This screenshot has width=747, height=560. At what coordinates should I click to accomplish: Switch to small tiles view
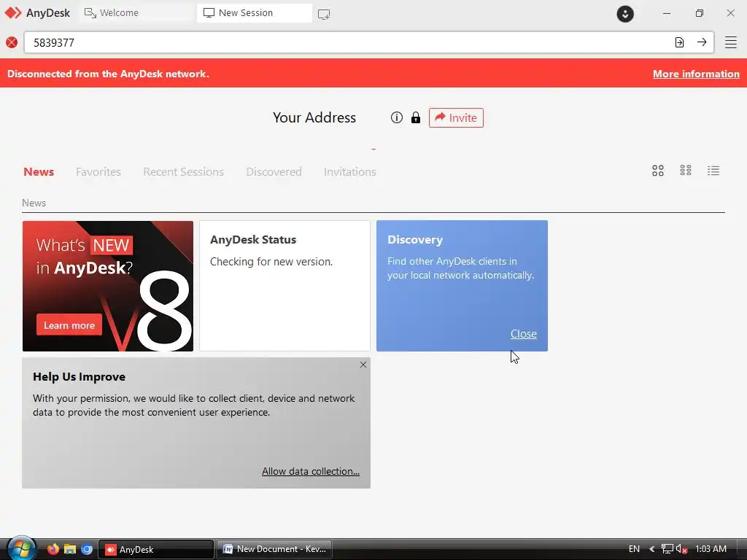[x=686, y=171]
